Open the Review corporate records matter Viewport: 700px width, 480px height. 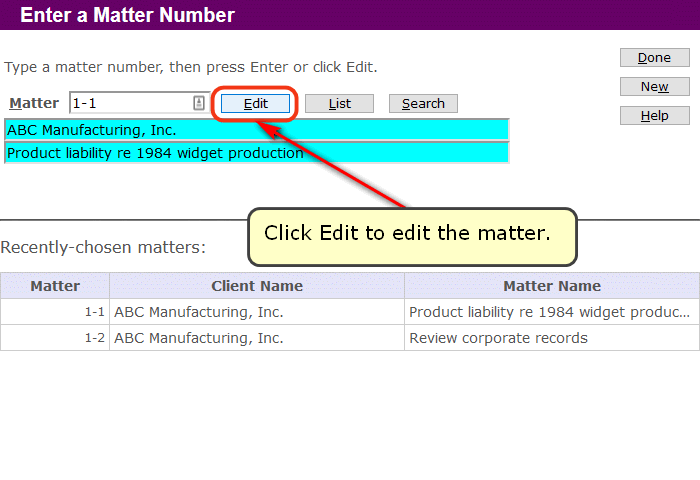coord(498,338)
